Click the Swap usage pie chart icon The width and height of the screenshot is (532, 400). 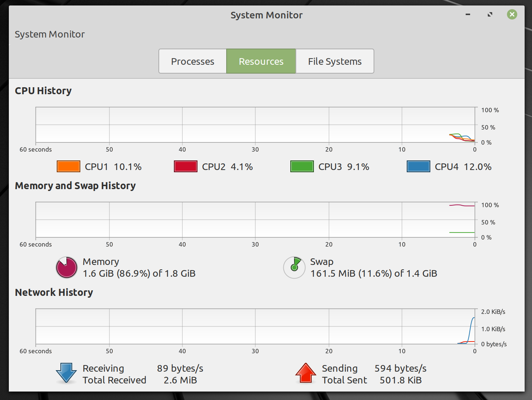point(294,268)
